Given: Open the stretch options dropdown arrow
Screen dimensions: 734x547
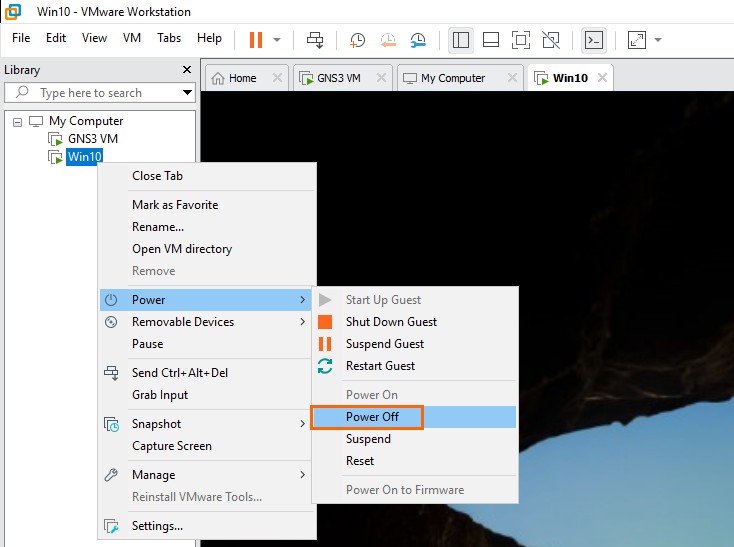Looking at the screenshot, I should [x=658, y=40].
